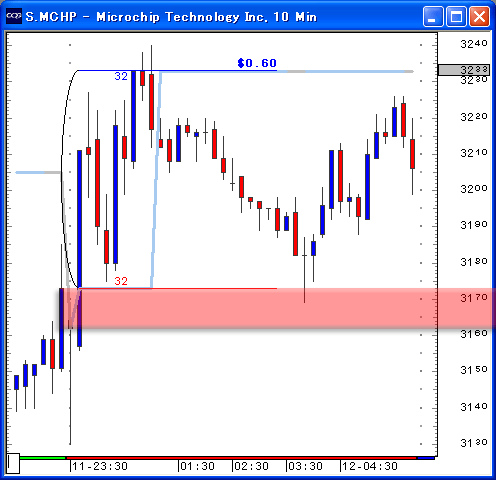The image size is (496, 480).
Task: Close the S.MCHP chart window
Action: coord(479,16)
